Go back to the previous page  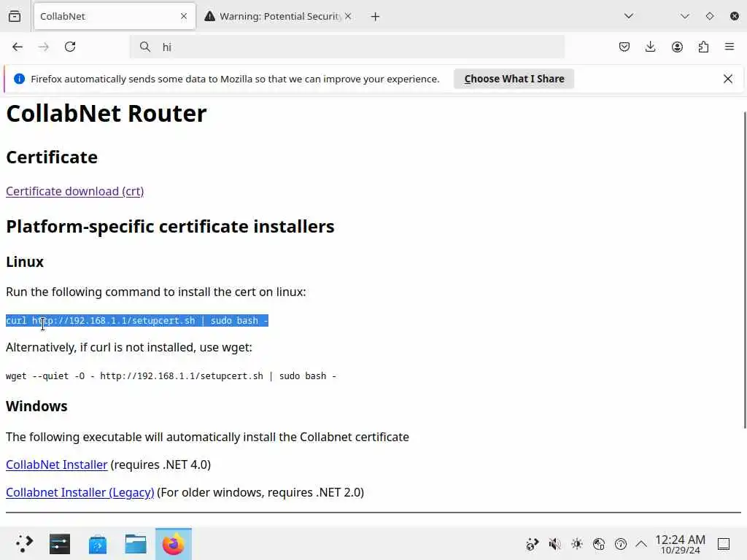coord(18,47)
